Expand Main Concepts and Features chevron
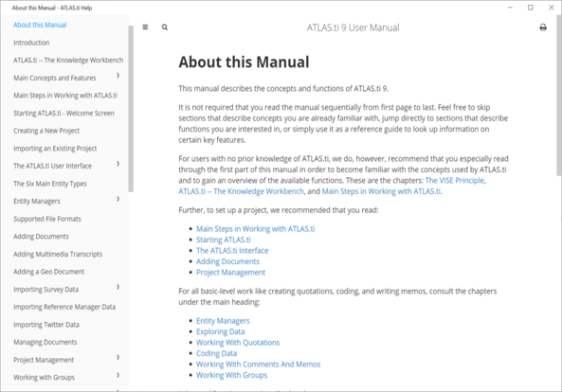The width and height of the screenshot is (562, 392). [x=118, y=76]
